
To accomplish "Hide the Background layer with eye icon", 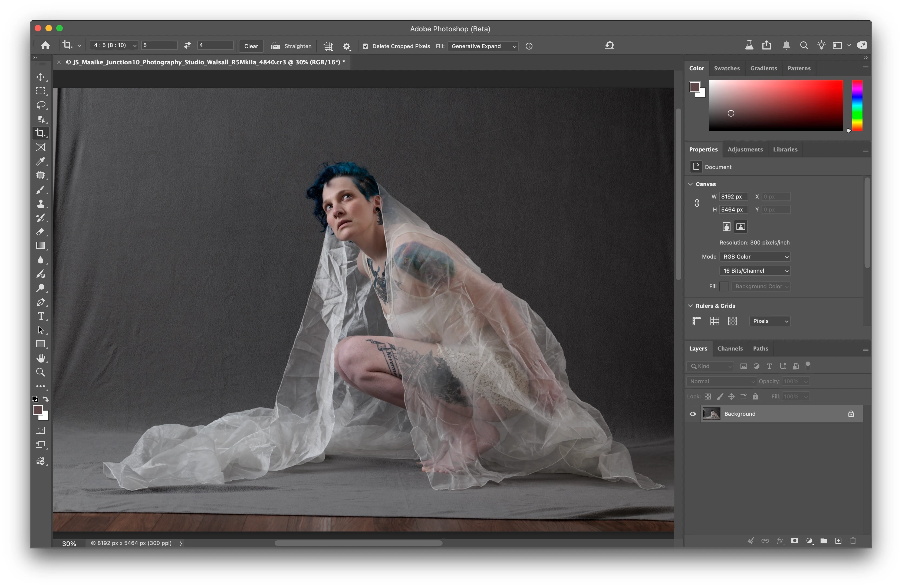I will pyautogui.click(x=692, y=414).
